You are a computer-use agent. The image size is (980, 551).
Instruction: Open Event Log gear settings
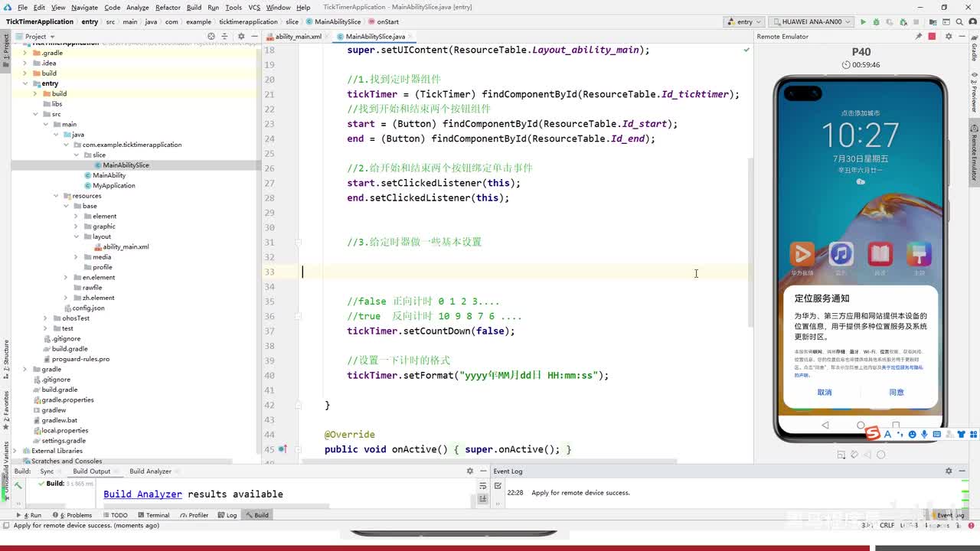click(949, 471)
